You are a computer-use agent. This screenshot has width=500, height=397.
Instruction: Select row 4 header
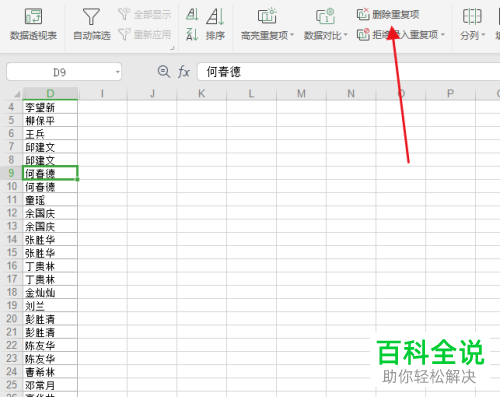tap(11, 107)
